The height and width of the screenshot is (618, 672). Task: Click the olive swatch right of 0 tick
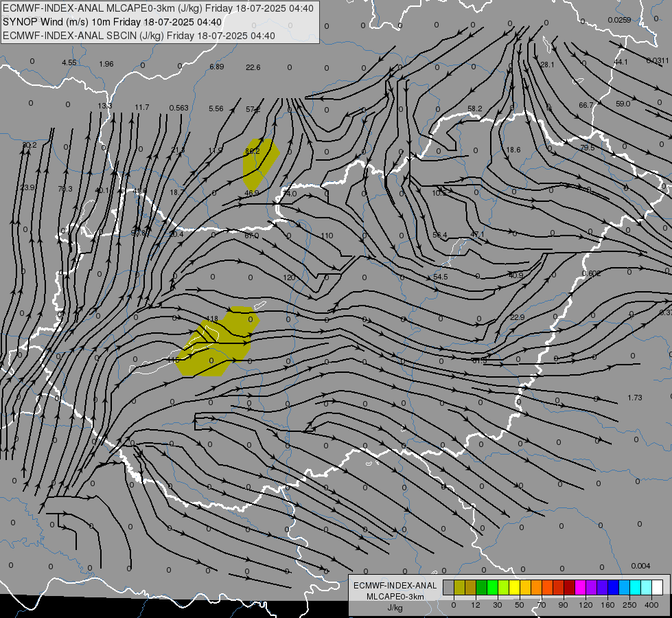(x=459, y=588)
